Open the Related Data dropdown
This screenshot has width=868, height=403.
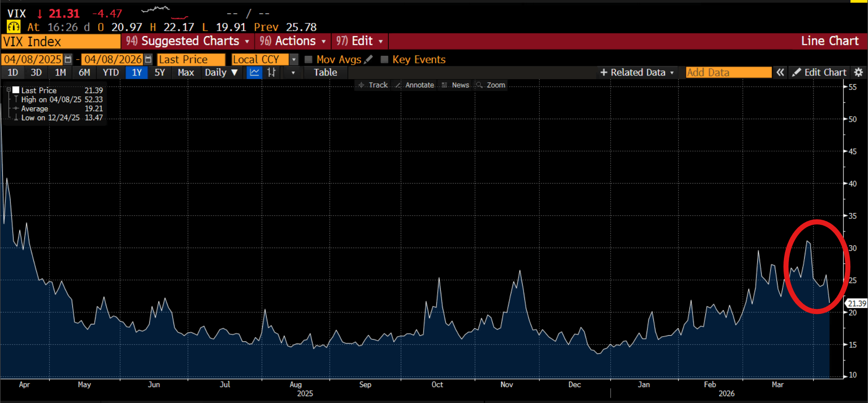coord(637,72)
